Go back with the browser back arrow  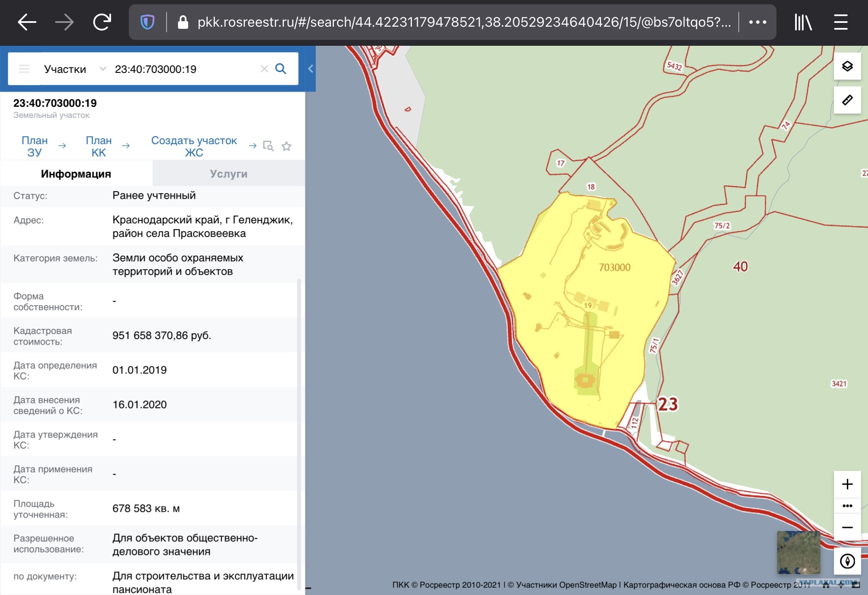[27, 22]
